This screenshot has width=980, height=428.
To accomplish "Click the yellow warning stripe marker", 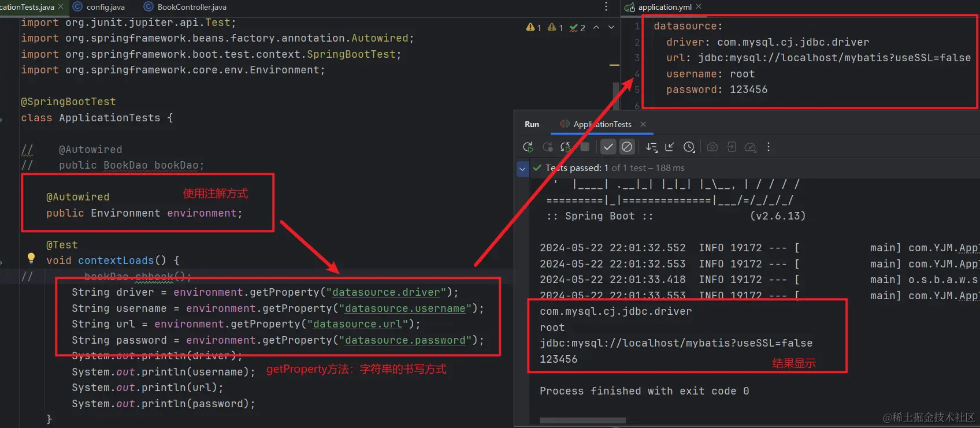I will [x=614, y=65].
